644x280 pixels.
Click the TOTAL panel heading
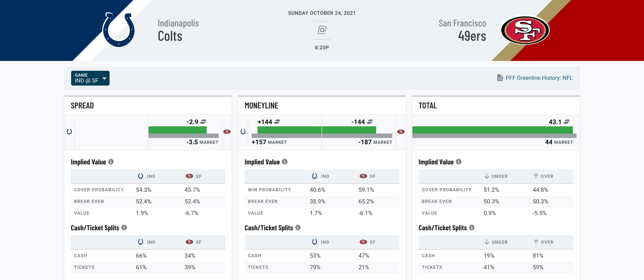(428, 106)
